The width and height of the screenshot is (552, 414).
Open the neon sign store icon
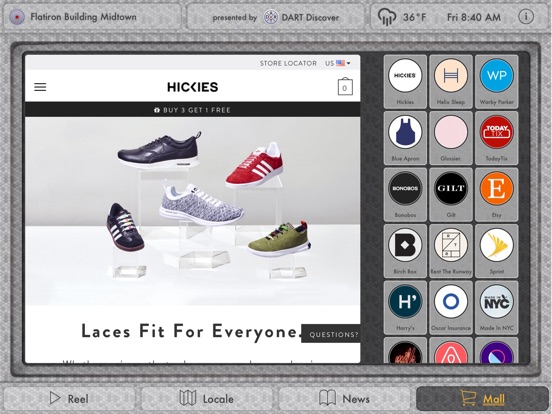coord(405,351)
